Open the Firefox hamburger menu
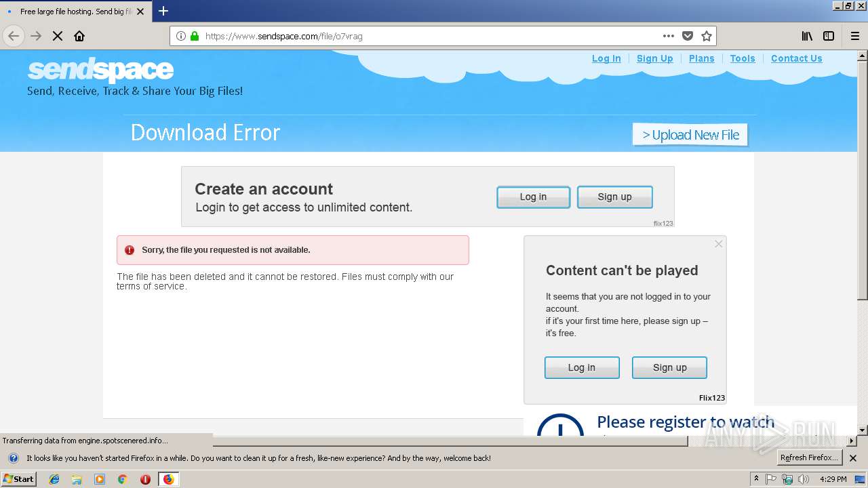868x488 pixels. pos(854,36)
